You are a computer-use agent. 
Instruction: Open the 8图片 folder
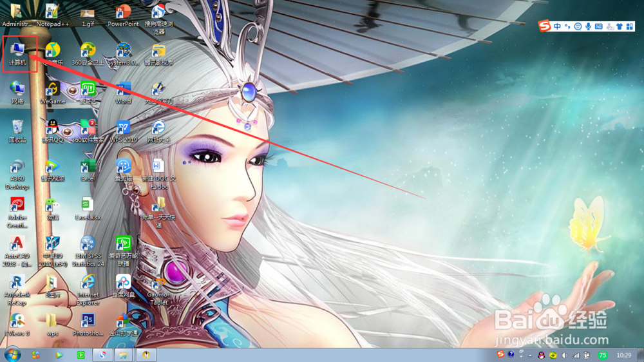pyautogui.click(x=52, y=286)
